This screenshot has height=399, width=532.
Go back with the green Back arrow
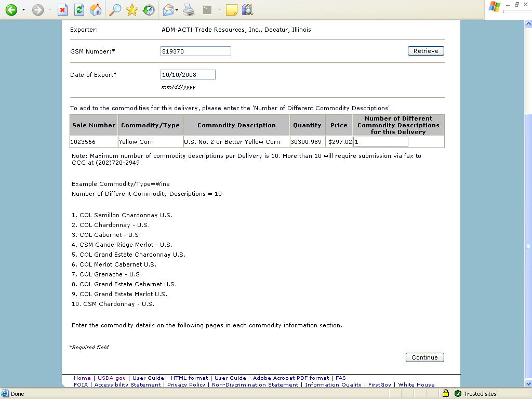[x=11, y=10]
